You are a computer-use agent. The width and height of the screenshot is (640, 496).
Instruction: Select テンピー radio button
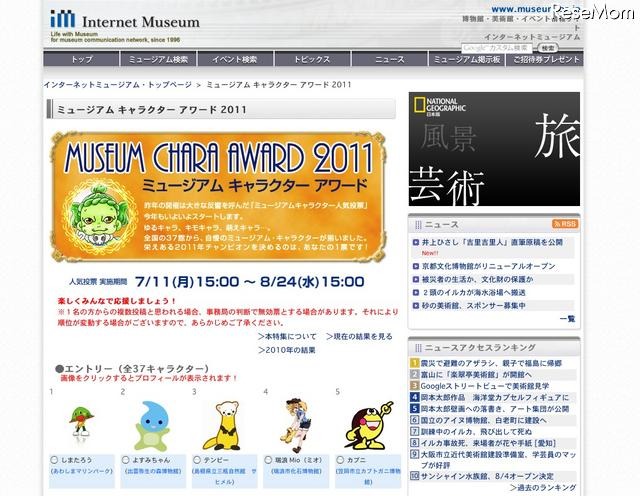[x=197, y=460]
